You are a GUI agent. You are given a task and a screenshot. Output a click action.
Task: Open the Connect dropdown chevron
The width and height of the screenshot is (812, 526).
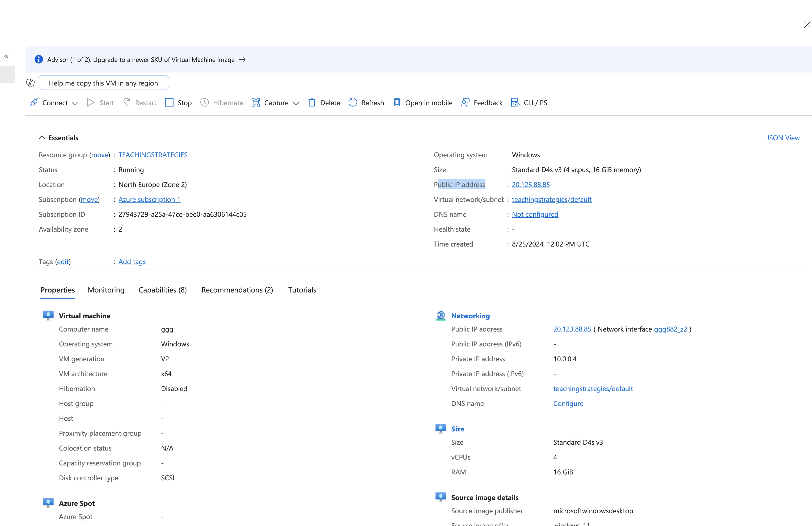(x=75, y=103)
